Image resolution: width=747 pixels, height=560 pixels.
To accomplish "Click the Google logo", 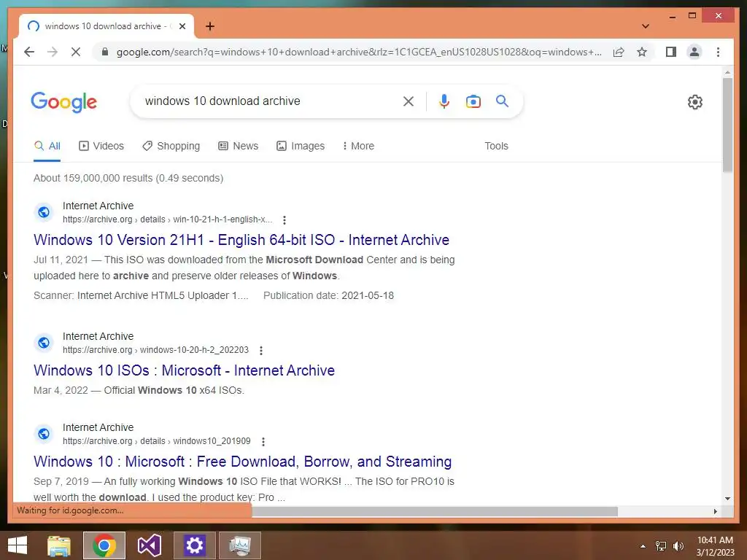I will (64, 102).
